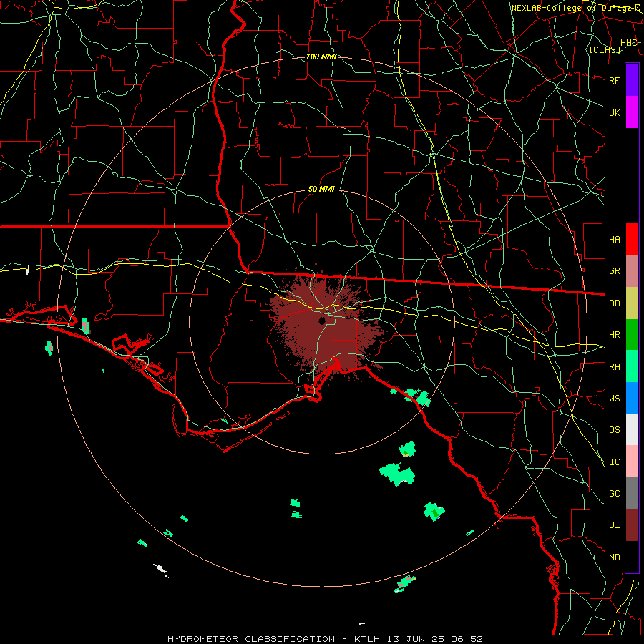
Task: Click the RF purple legend swatch
Action: point(632,80)
